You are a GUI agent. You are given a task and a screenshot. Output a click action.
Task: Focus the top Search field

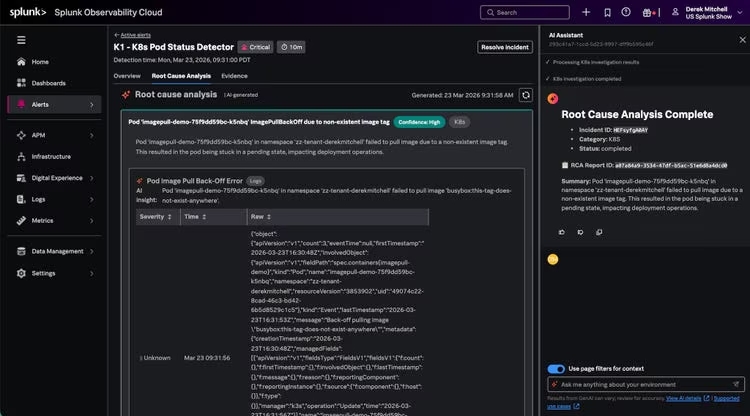(x=525, y=12)
